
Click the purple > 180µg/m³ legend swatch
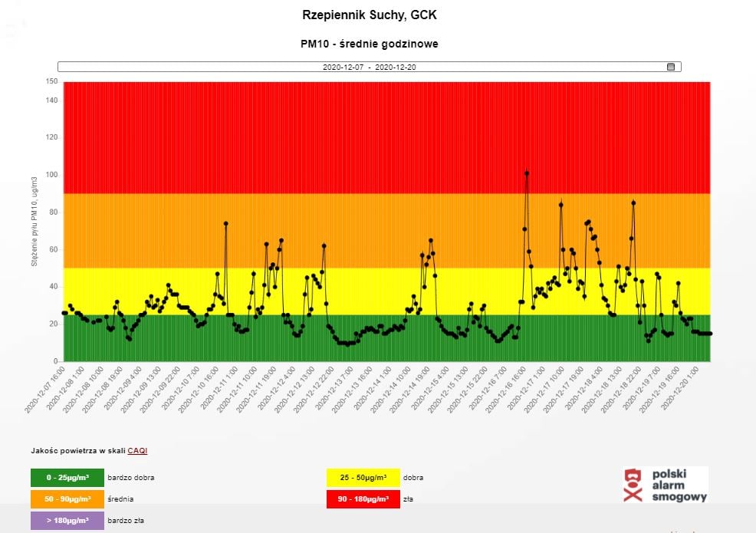click(67, 521)
